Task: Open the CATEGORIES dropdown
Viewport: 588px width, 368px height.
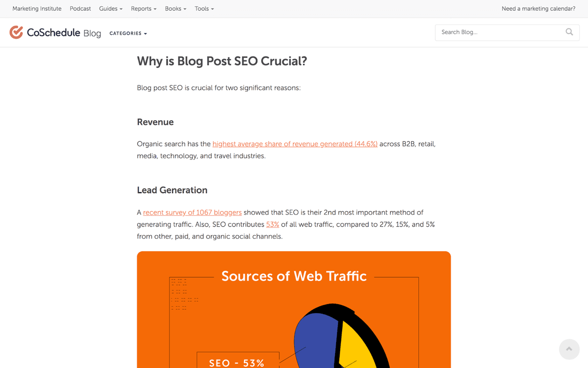Action: click(128, 33)
